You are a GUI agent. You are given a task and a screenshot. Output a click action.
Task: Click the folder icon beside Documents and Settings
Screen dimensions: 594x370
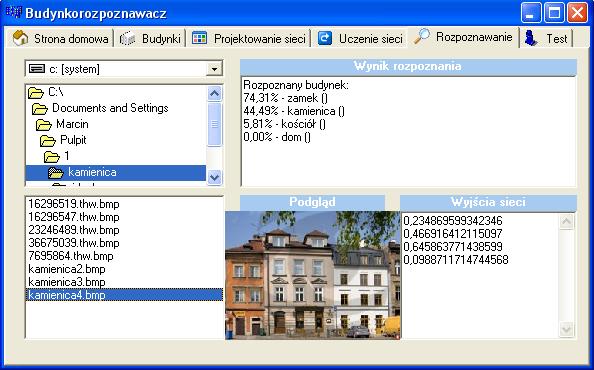40,109
